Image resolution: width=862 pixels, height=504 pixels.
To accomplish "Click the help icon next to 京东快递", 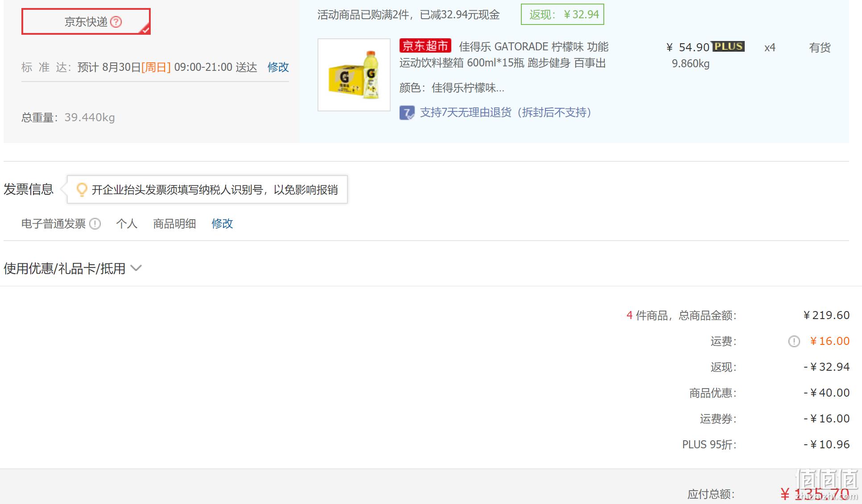I will point(116,22).
